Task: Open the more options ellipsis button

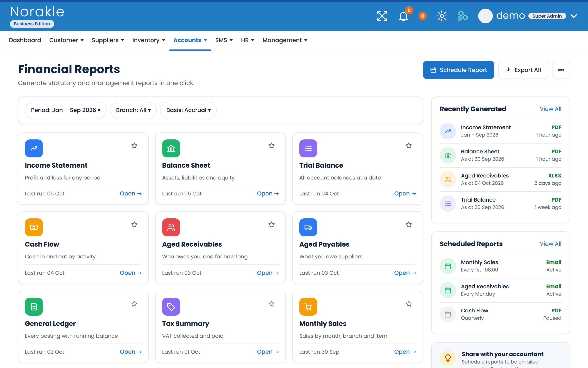Action: coord(561,70)
